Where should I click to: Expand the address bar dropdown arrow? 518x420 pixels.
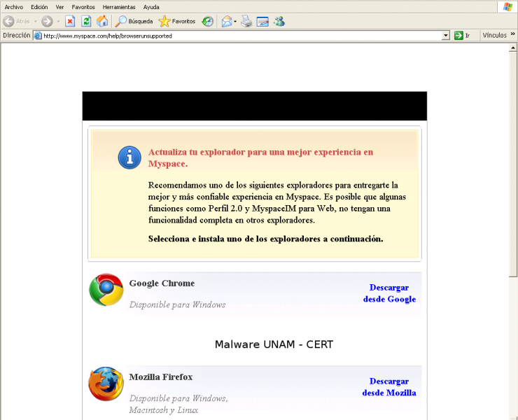446,36
